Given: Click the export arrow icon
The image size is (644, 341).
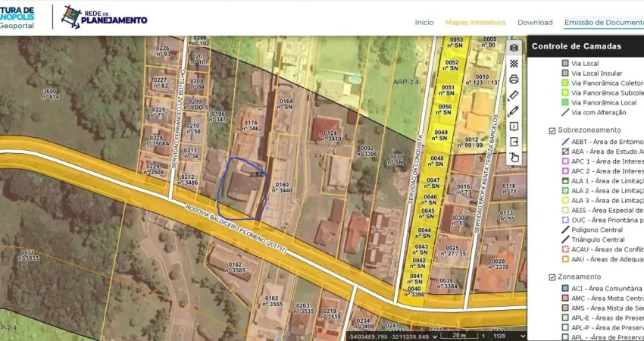Looking at the screenshot, I should (514, 142).
